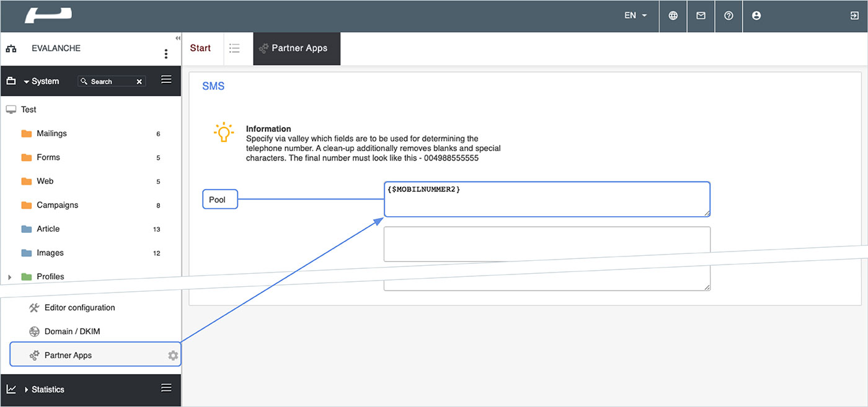This screenshot has width=868, height=407.
Task: Clear the search with the X icon
Action: [139, 82]
